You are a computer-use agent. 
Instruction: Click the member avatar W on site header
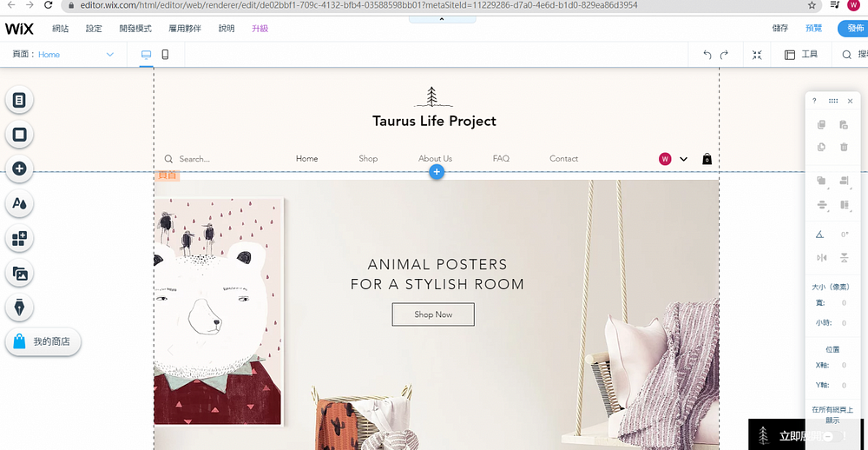[x=665, y=159]
